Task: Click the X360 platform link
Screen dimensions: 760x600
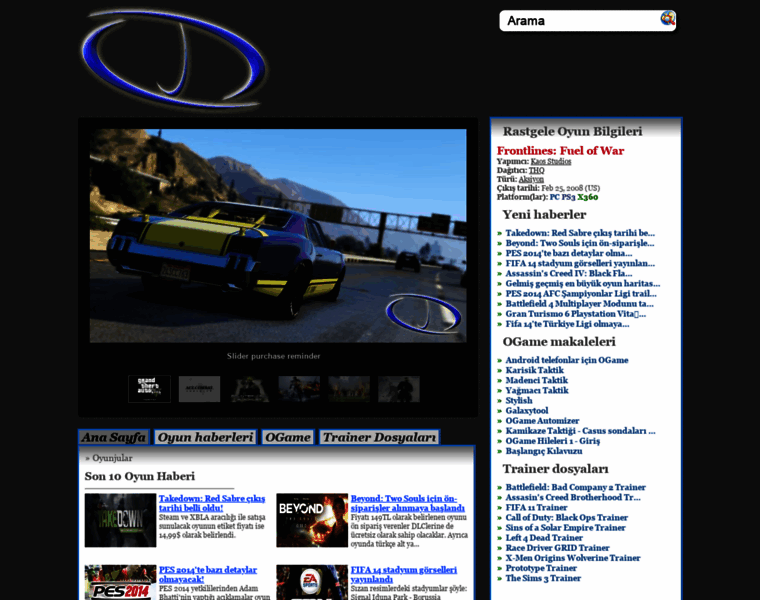Action: pyautogui.click(x=587, y=197)
